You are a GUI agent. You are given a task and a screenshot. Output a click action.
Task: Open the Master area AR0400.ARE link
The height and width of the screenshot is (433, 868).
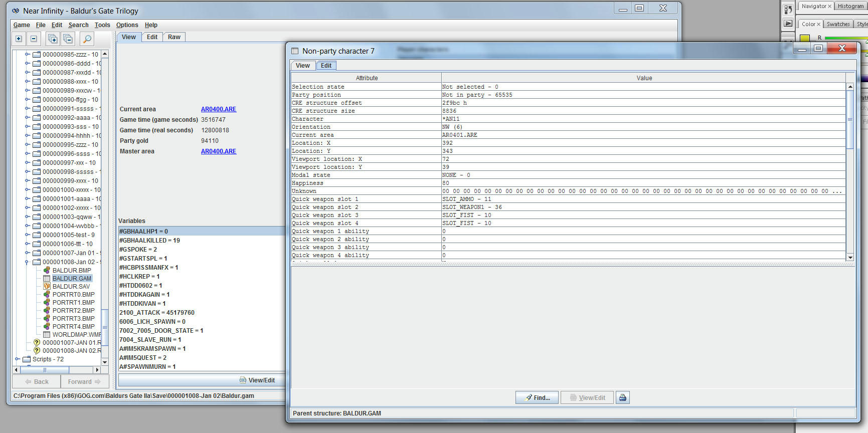(219, 151)
